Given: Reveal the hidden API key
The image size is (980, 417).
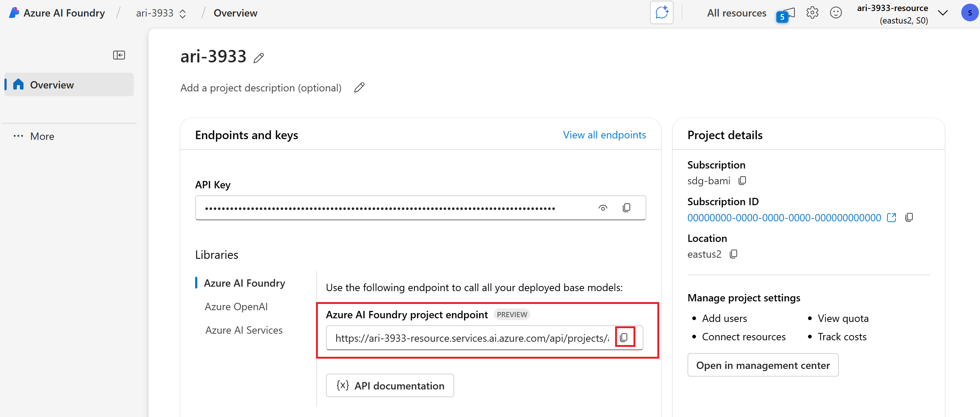Looking at the screenshot, I should [602, 207].
